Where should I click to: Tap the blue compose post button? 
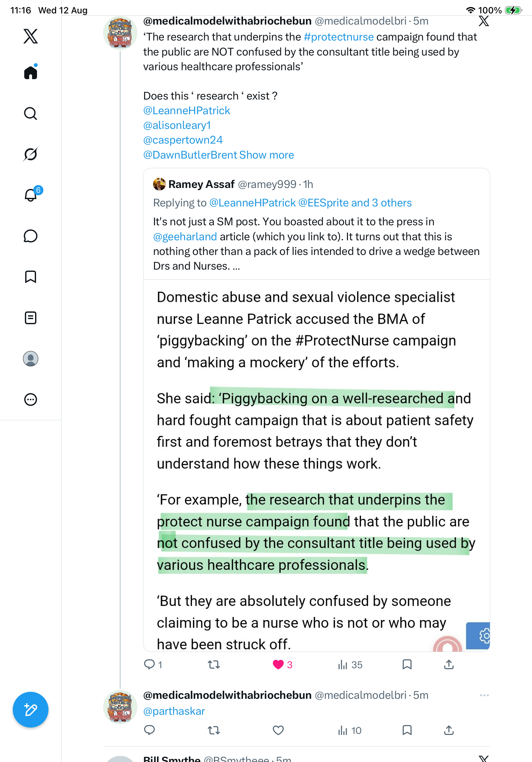31,710
